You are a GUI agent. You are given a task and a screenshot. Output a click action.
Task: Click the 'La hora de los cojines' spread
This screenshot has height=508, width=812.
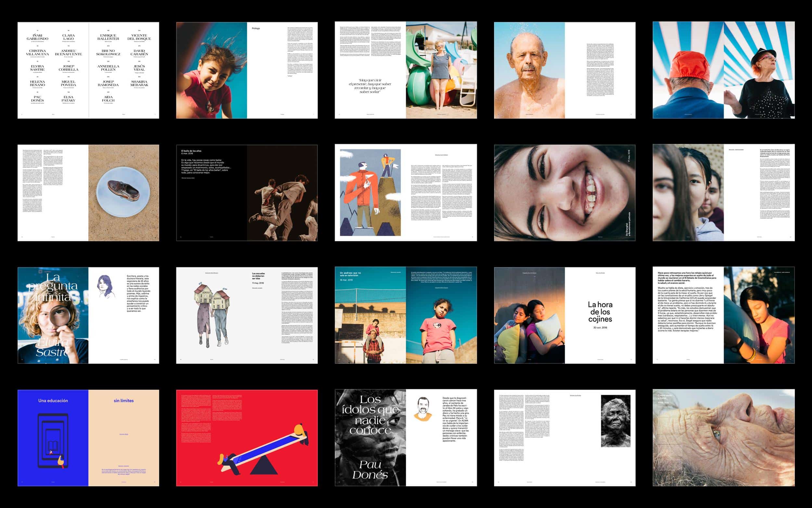pyautogui.click(x=565, y=315)
